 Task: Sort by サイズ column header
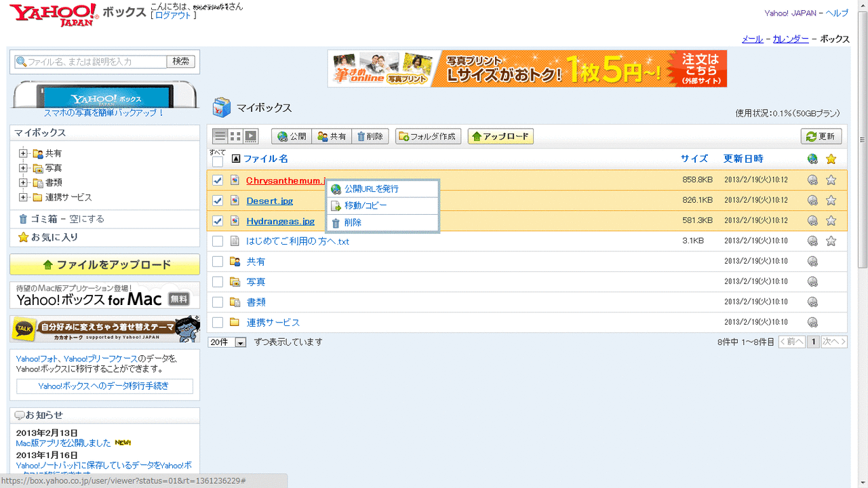pos(694,159)
